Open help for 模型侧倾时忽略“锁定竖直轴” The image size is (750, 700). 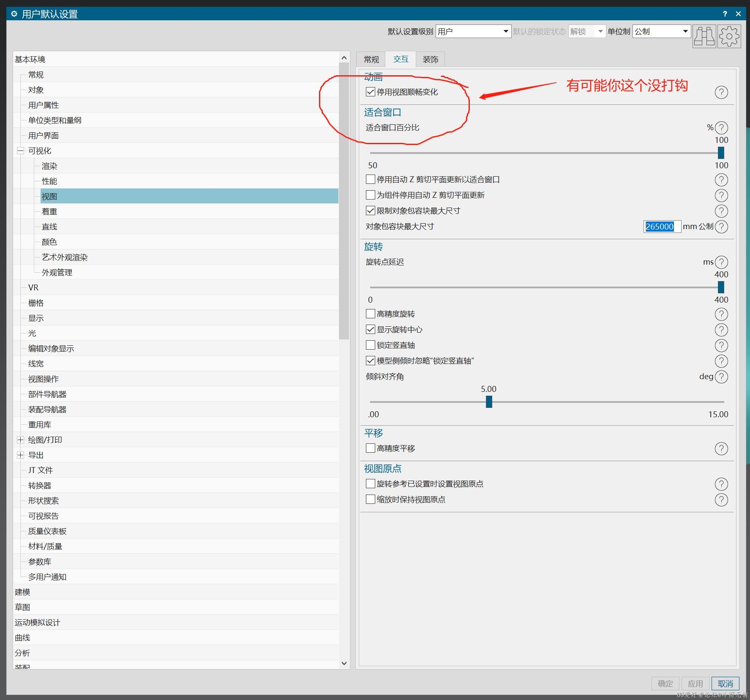coord(721,361)
